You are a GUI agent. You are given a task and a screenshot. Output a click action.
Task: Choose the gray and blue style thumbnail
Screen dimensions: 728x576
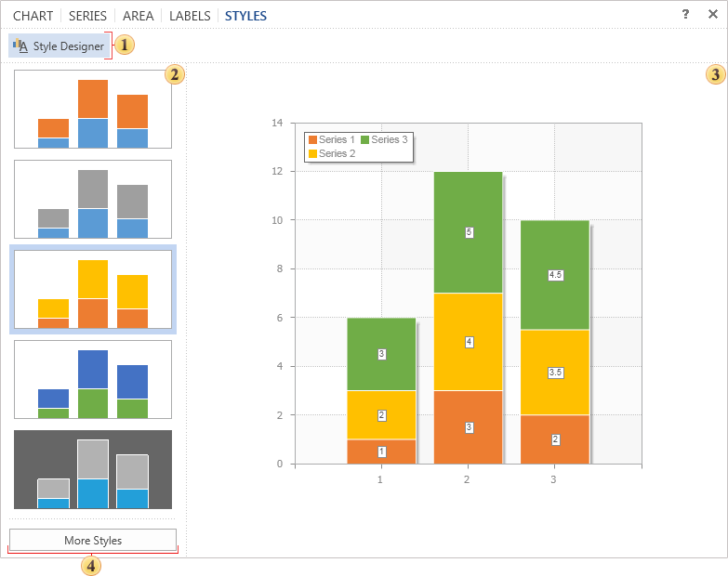point(93,199)
